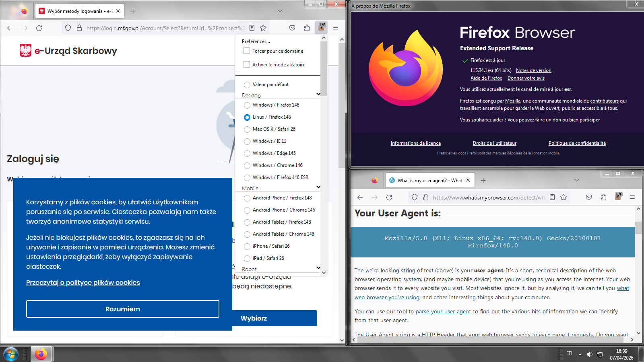Screen dimensions: 644x362
Task: Click the Firefox taskbar button
Action: tap(41, 354)
